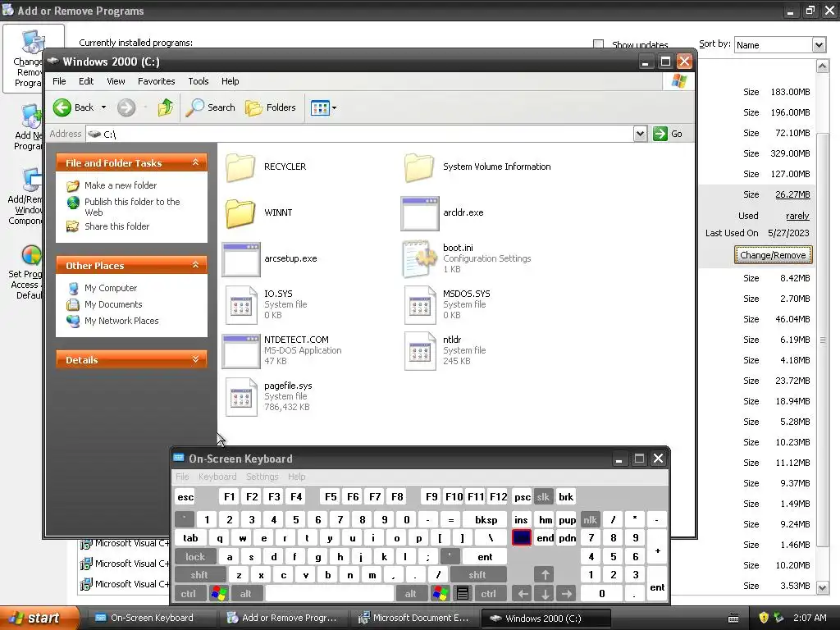This screenshot has height=630, width=840.
Task: Select the boot.ini file icon
Action: coord(419,259)
